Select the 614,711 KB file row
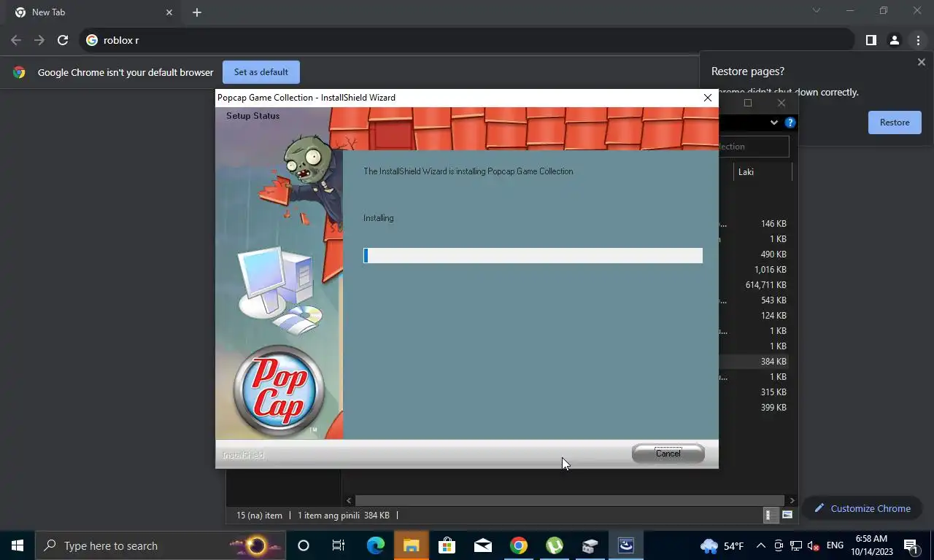Image resolution: width=934 pixels, height=560 pixels. pos(754,285)
